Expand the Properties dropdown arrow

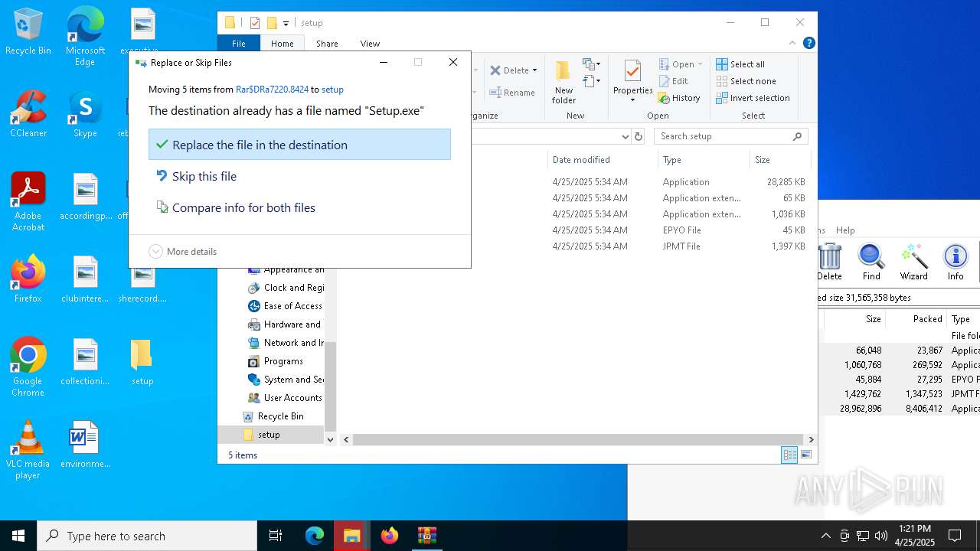(632, 100)
